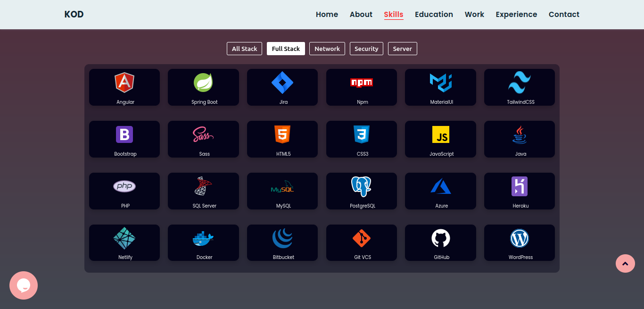644x309 pixels.
Task: Click the WordPress logo icon
Action: pyautogui.click(x=520, y=238)
